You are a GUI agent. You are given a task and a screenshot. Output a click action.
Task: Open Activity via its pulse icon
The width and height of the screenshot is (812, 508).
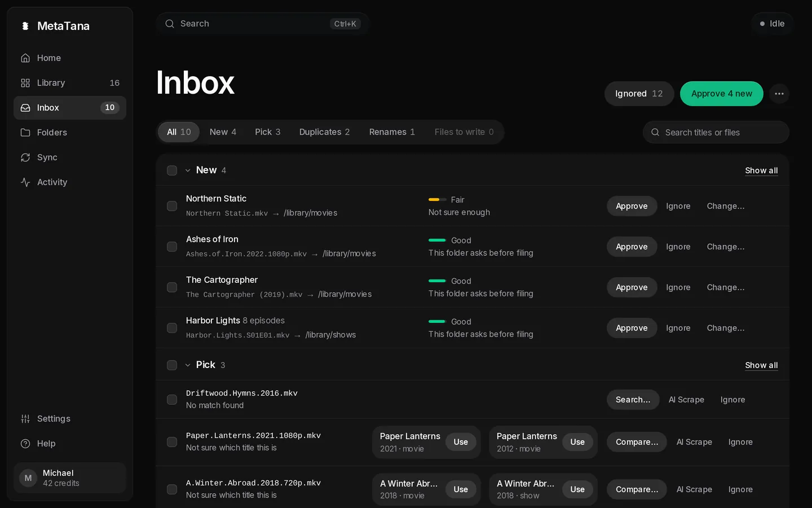pos(25,182)
